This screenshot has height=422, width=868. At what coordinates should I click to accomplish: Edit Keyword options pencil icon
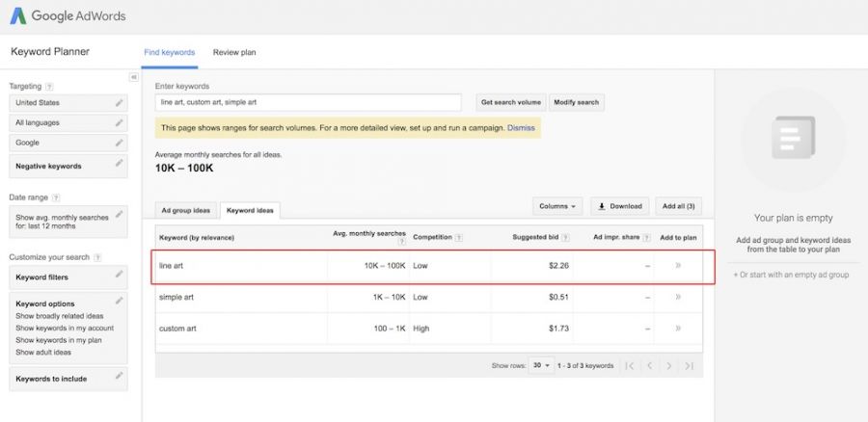(x=119, y=301)
